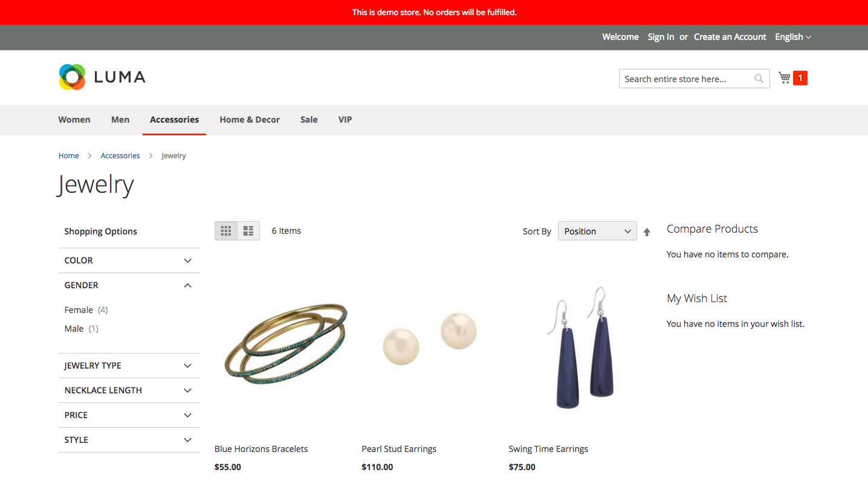Open the Sort By Position dropdown
Image resolution: width=868 pixels, height=481 pixels.
(597, 231)
